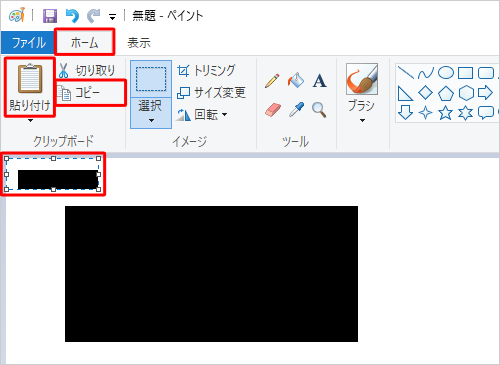The height and width of the screenshot is (365, 500).
Task: Pick the rounded rectangle shape
Action: (x=486, y=73)
